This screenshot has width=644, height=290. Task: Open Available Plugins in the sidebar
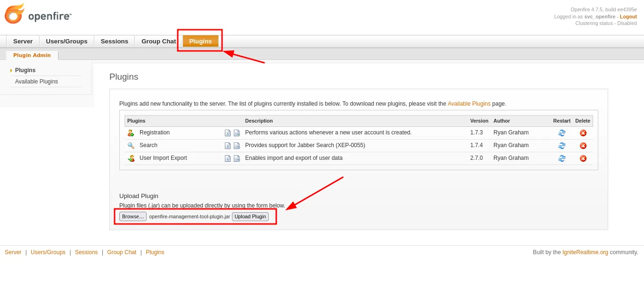point(36,82)
